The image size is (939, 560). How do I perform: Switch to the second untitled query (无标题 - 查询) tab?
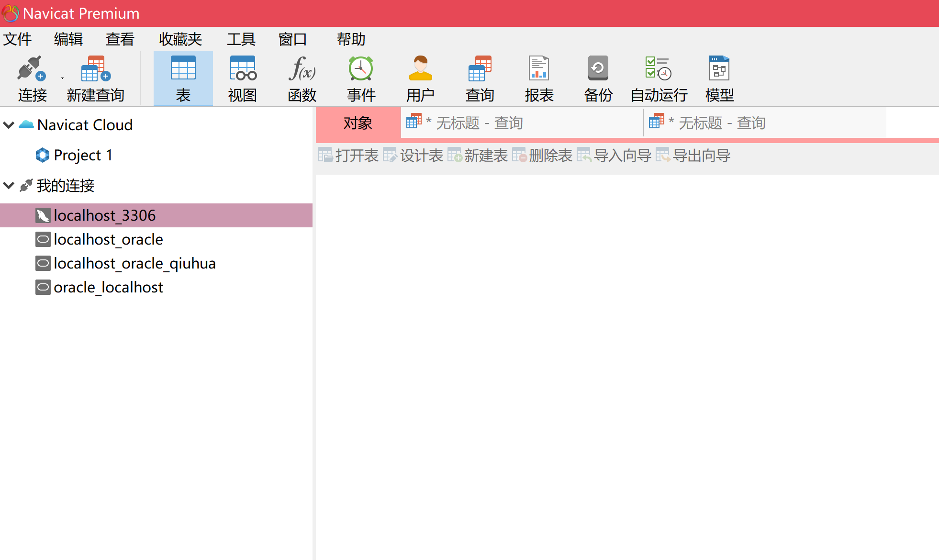click(x=765, y=123)
